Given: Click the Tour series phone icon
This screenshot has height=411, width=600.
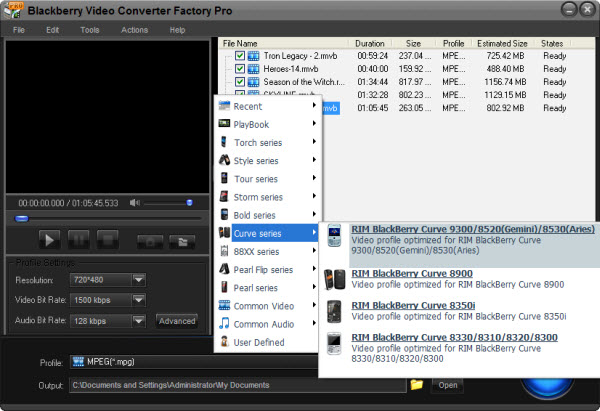Looking at the screenshot, I should coord(224,178).
